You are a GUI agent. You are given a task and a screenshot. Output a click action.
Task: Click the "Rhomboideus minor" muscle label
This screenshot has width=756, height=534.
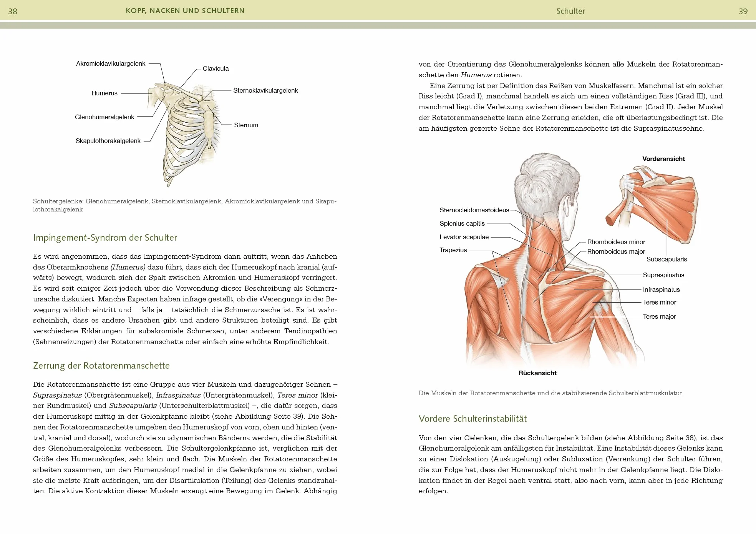coord(616,242)
